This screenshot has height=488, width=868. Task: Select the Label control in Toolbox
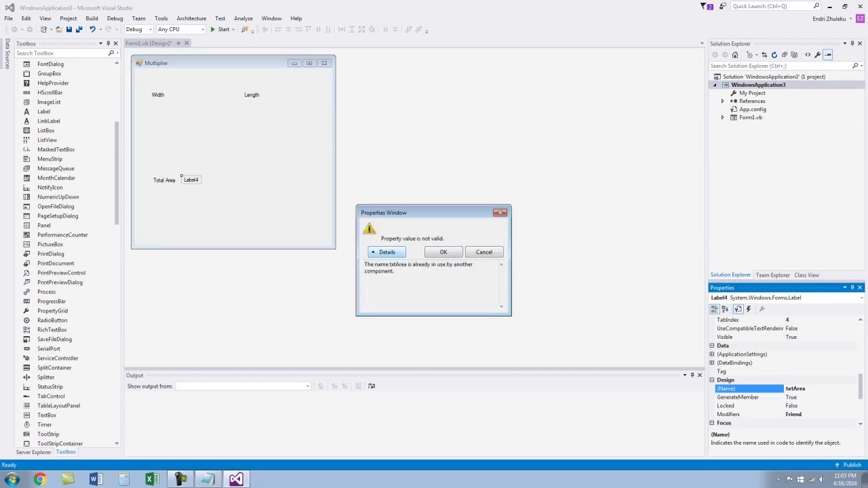[x=43, y=111]
